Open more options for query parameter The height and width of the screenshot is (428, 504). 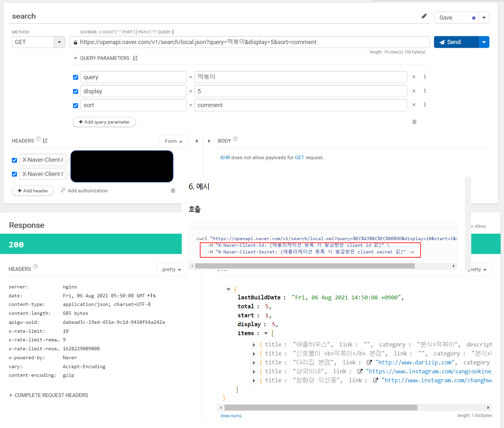click(425, 77)
